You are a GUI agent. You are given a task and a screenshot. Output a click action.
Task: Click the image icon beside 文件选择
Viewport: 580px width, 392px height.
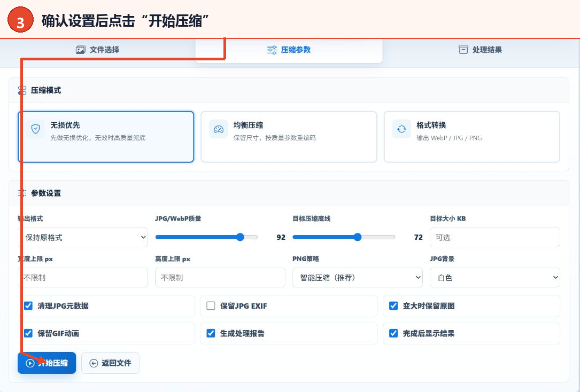pyautogui.click(x=81, y=50)
